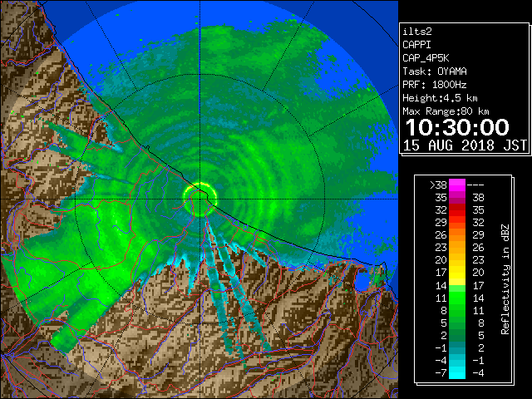
Task: Click the 'Task: OYAMA' text
Action: coord(435,71)
